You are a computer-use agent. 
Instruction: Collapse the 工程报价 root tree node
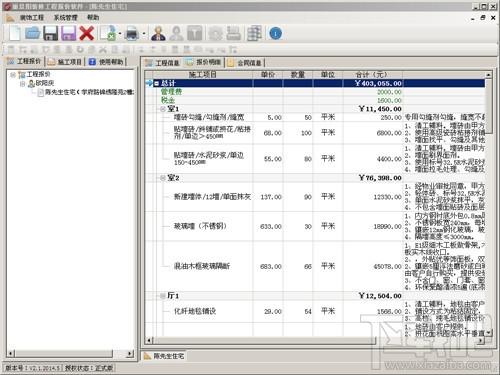click(x=13, y=75)
